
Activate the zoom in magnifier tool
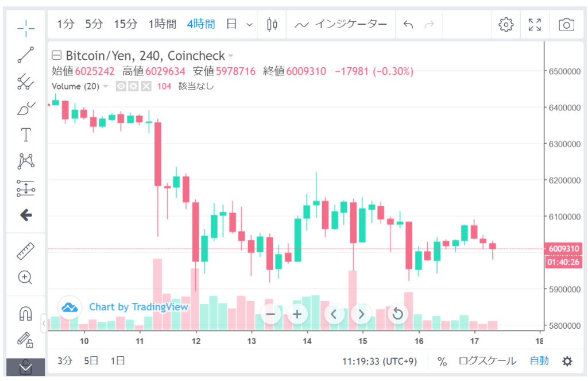25,278
